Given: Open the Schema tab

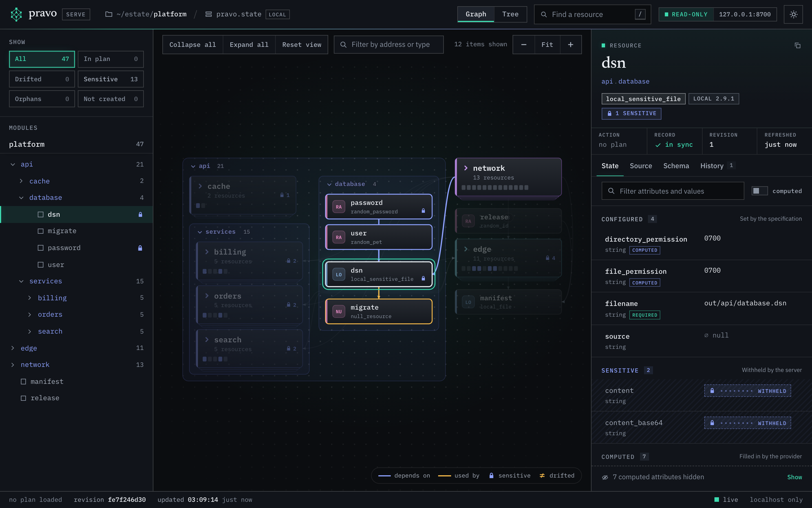Looking at the screenshot, I should pyautogui.click(x=676, y=166).
